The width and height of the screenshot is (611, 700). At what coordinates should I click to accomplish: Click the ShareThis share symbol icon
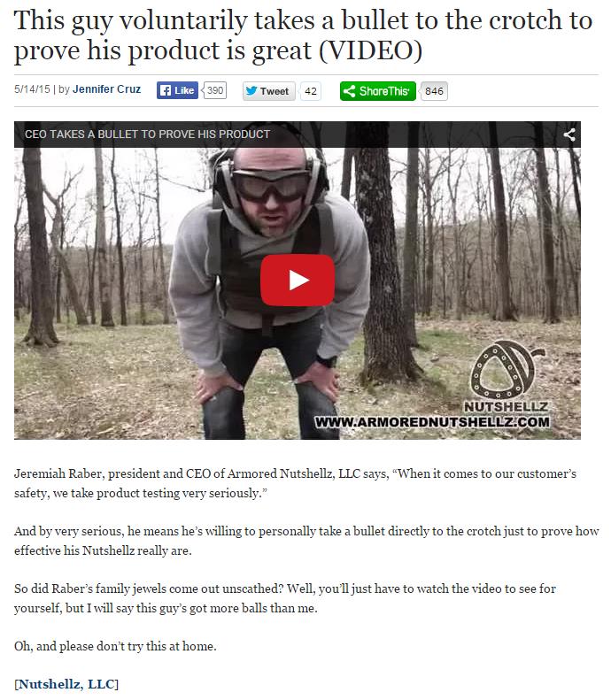pos(349,91)
